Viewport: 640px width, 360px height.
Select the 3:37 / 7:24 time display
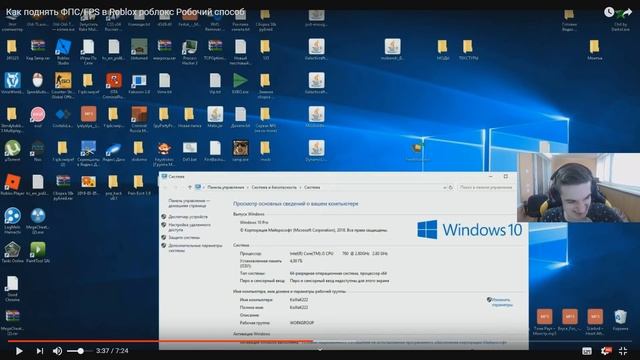tap(112, 351)
